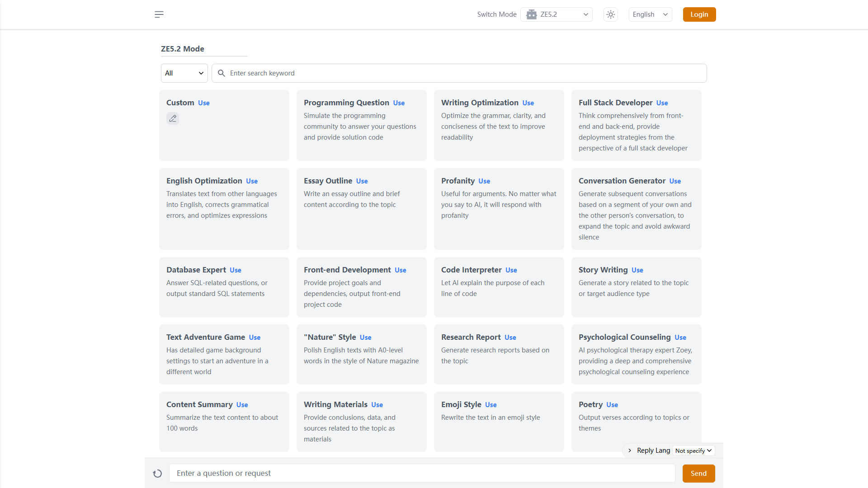
Task: Use the Profanity prompt
Action: tap(484, 181)
